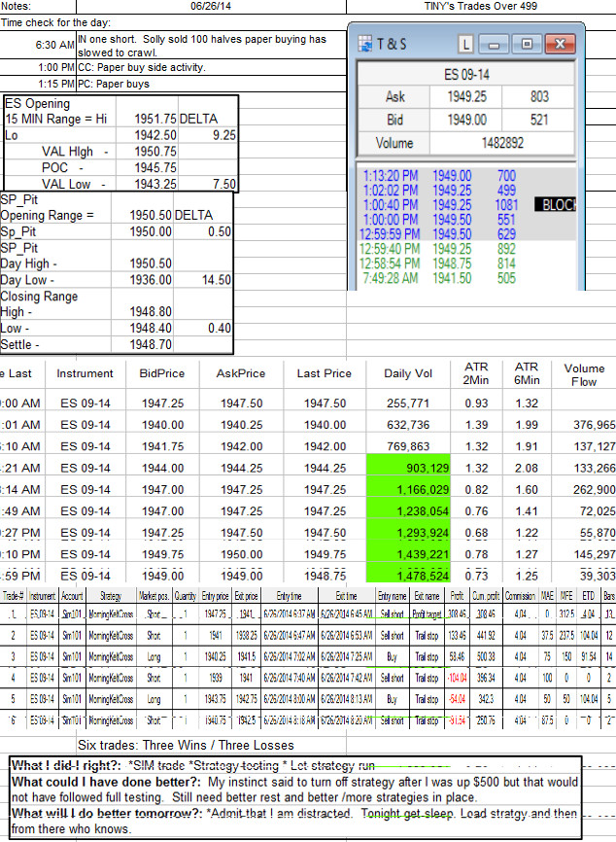
Task: Select the Cum. profit value 500.38
Action: pos(486,656)
